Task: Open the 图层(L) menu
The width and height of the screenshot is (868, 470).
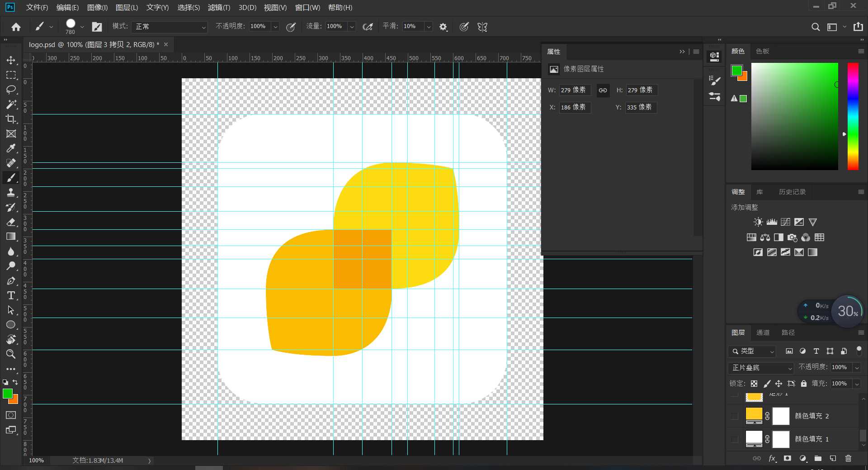Action: point(127,8)
